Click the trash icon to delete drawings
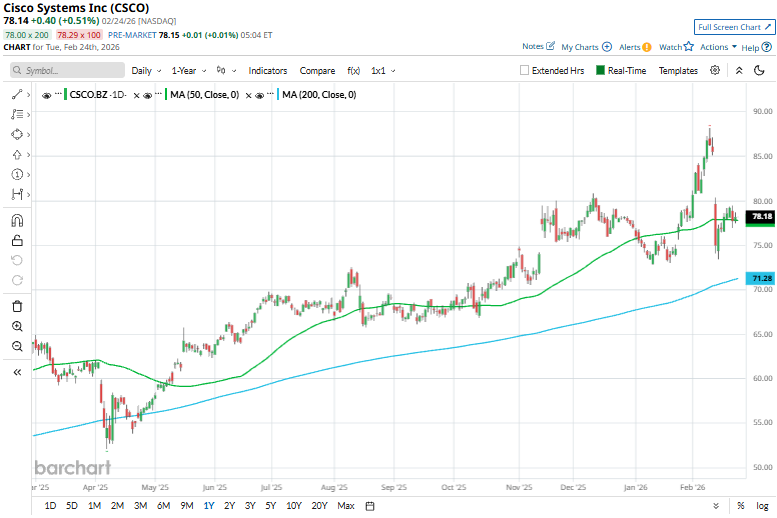 tap(17, 306)
